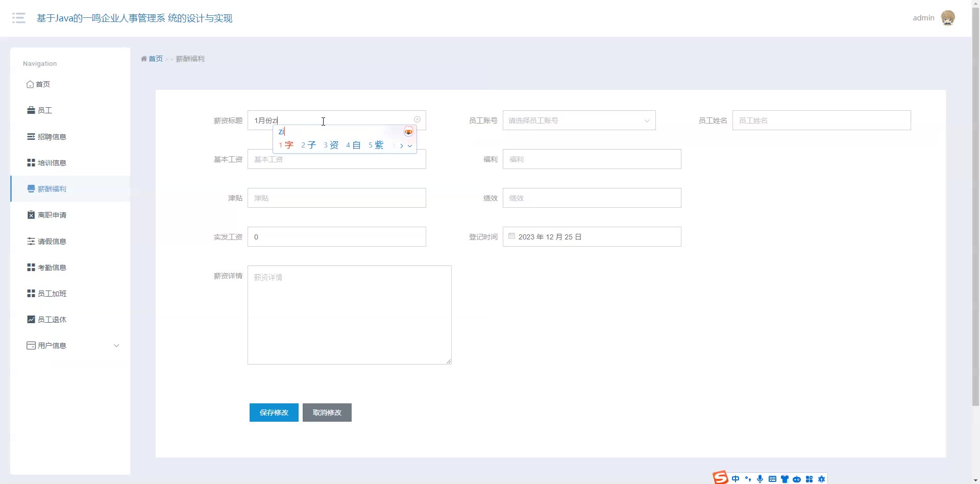Open 招聘信息 menu item
The height and width of the screenshot is (484, 980).
coord(70,137)
